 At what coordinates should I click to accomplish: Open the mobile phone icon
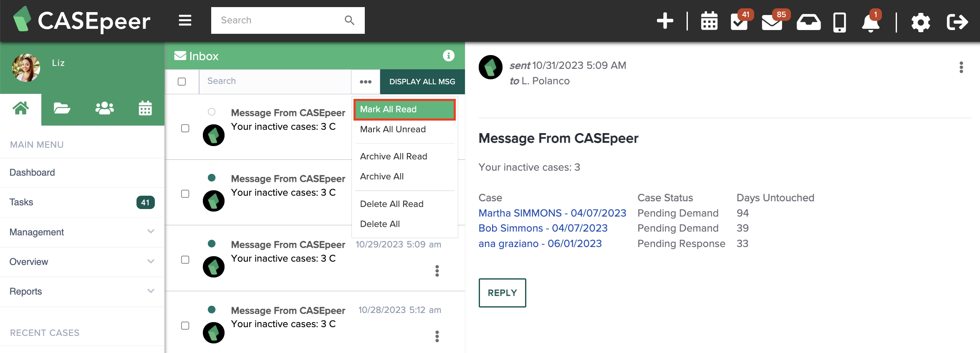click(839, 22)
